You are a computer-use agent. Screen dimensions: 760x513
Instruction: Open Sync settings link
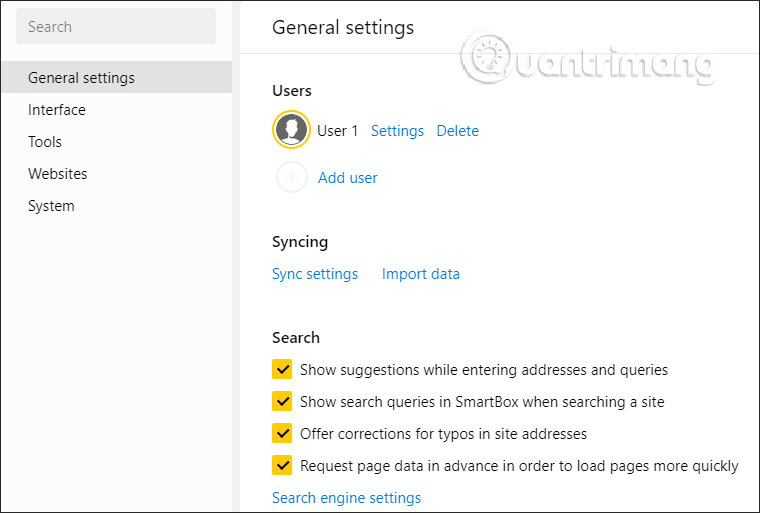pos(314,274)
